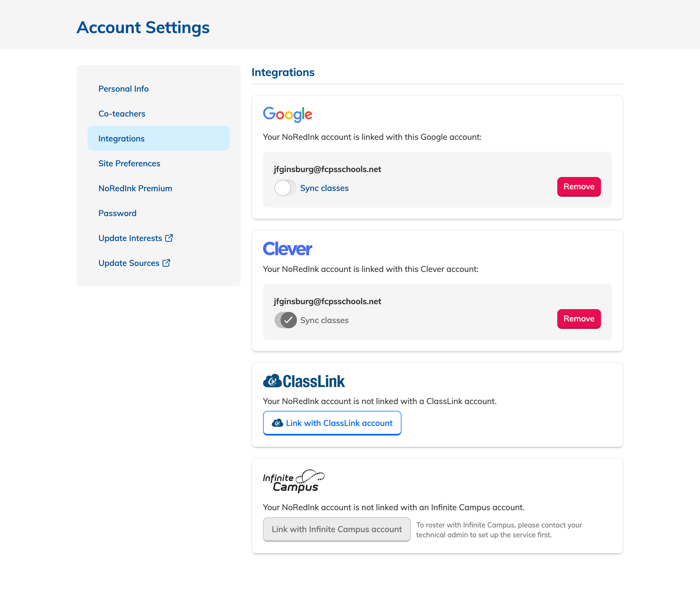Open Personal Info settings section
Screen dimensions: 700x592
click(123, 89)
